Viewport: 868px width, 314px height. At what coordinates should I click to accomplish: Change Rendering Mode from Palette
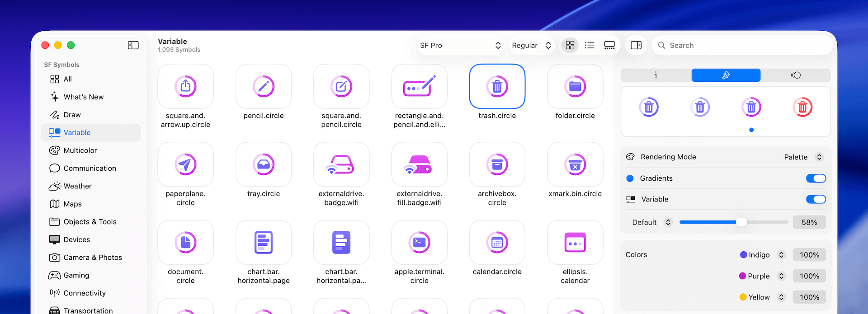point(803,157)
